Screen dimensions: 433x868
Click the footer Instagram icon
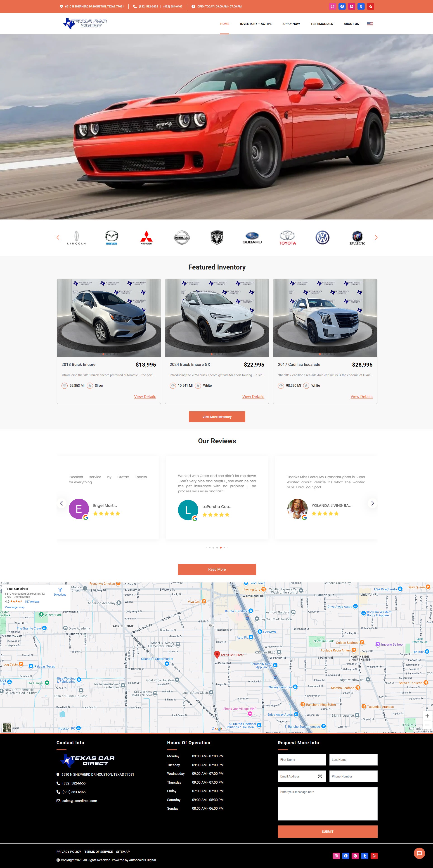(x=336, y=856)
